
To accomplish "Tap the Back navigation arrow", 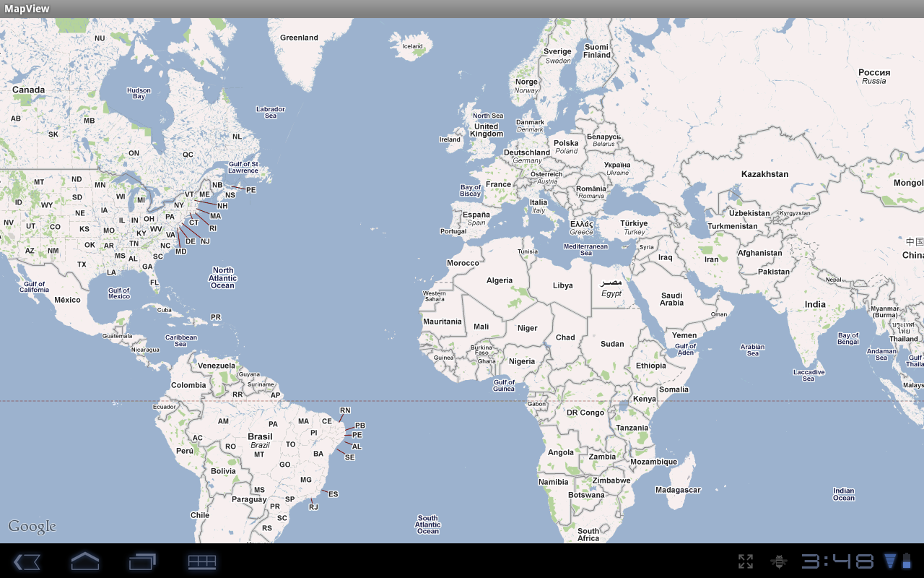I will point(27,561).
